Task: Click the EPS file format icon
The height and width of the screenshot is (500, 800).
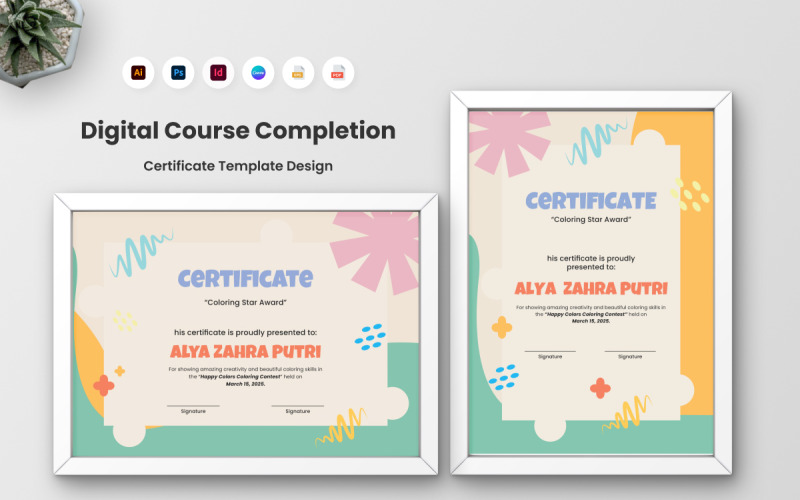Action: tap(298, 72)
